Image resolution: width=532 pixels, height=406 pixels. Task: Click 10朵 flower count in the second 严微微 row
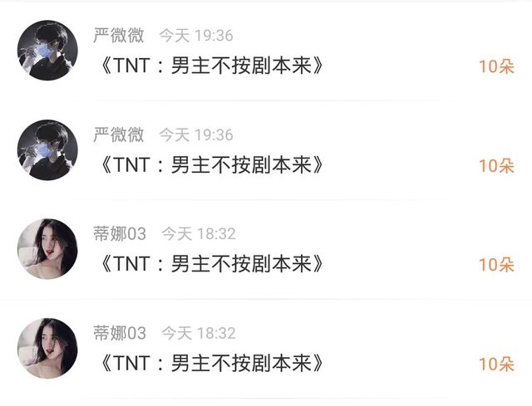pyautogui.click(x=496, y=166)
